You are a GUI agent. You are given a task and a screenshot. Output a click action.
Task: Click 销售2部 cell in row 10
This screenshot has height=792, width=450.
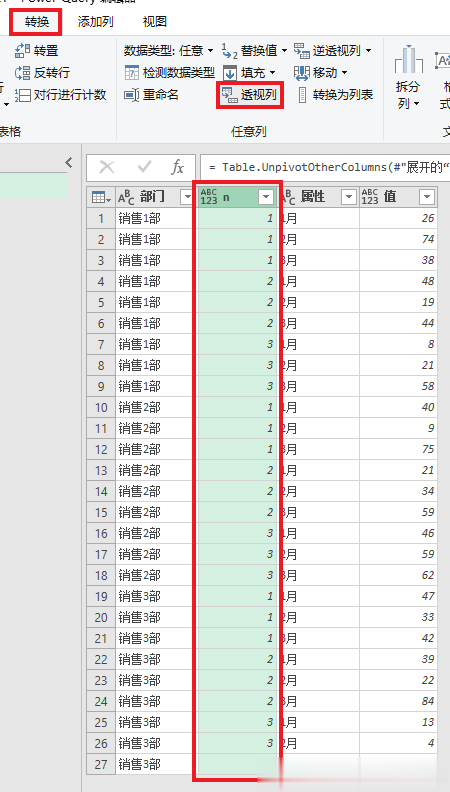pos(156,407)
